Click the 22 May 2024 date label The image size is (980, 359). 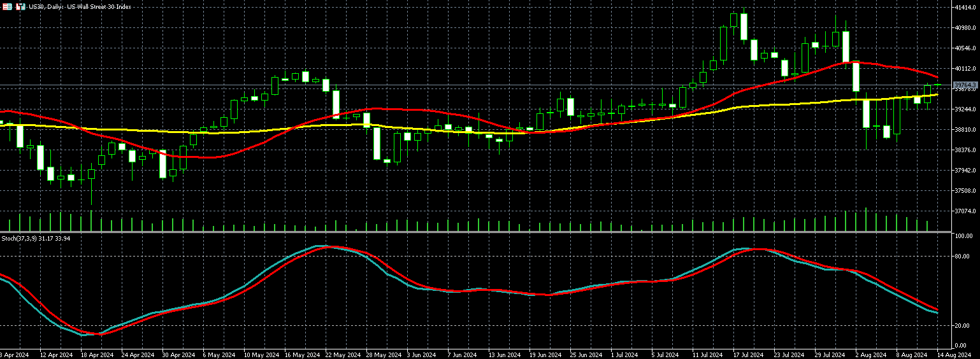point(343,355)
